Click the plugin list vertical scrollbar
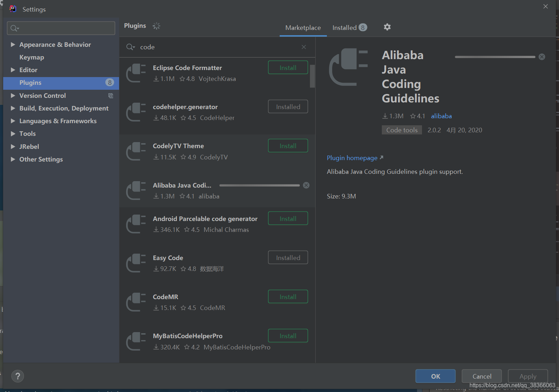This screenshot has width=559, height=392. pyautogui.click(x=312, y=76)
